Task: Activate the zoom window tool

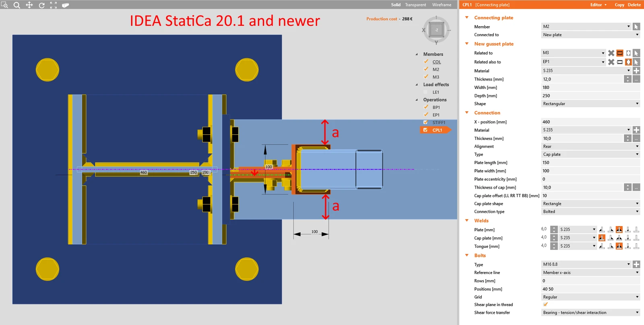Action: point(4,5)
